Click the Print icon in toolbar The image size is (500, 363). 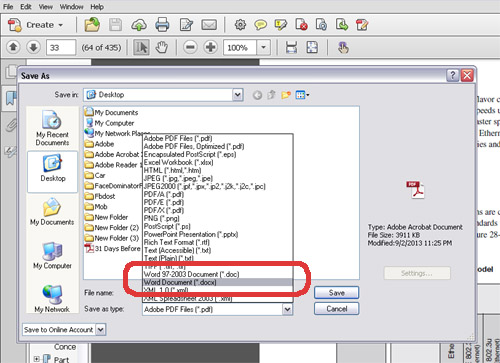pyautogui.click(x=162, y=25)
